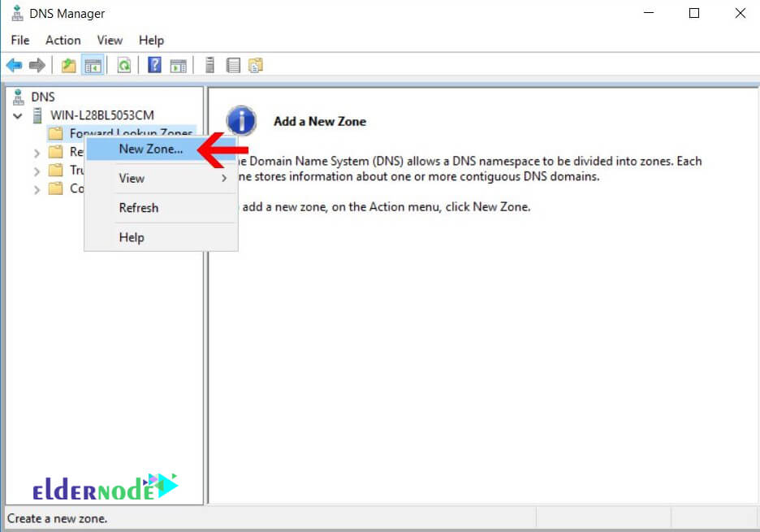This screenshot has height=532, width=760.
Task: Expand the 'Tr' folder tree node
Action: (x=37, y=171)
